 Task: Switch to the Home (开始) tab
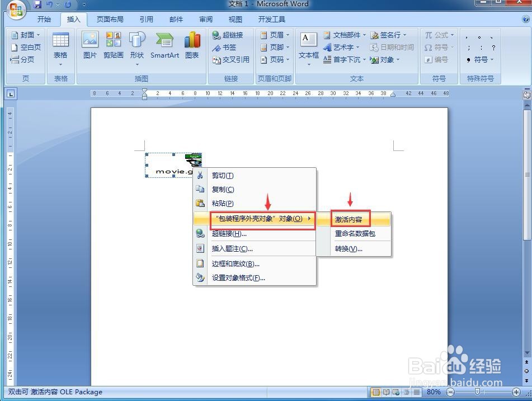pos(44,20)
